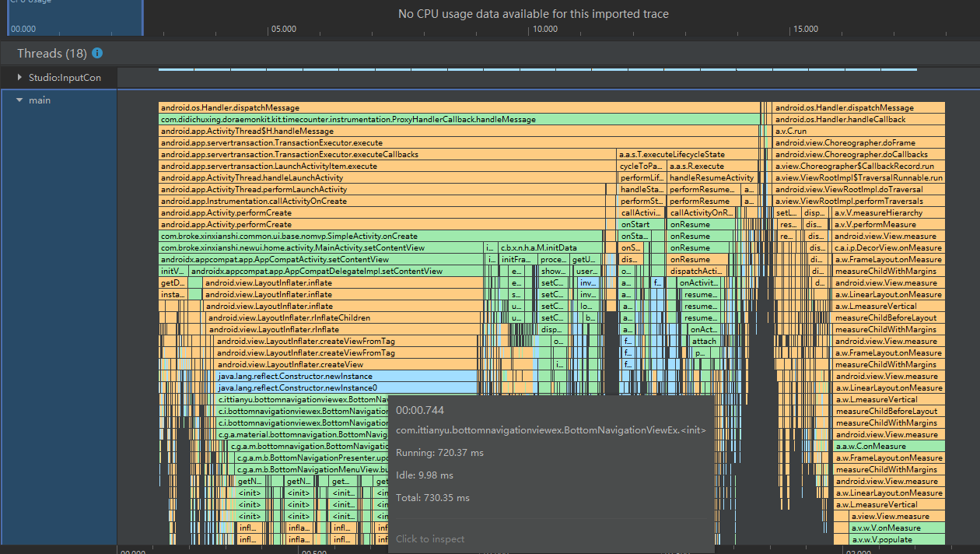
Task: Select the a.v.C.run bar
Action: [859, 131]
